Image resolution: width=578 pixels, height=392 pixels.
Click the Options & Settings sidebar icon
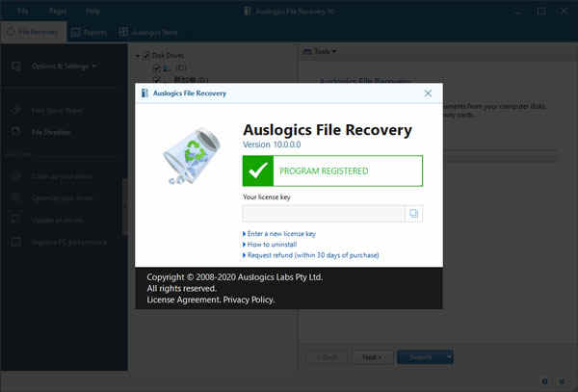15,66
